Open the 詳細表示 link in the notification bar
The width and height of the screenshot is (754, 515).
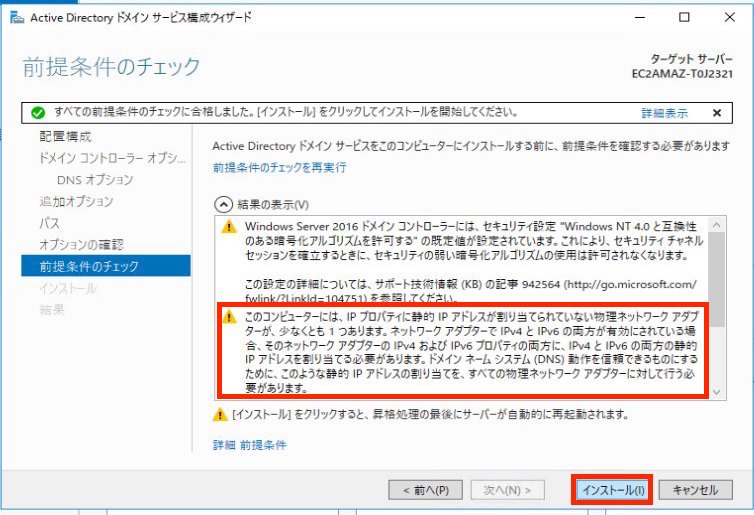[x=664, y=113]
